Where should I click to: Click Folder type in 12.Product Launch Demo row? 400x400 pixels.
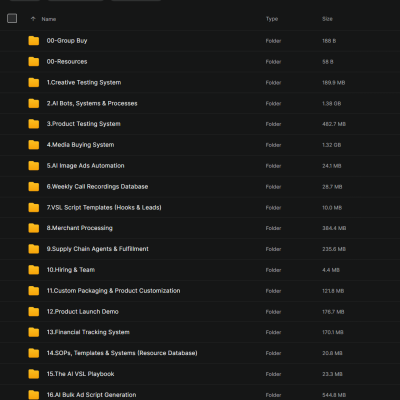point(273,312)
